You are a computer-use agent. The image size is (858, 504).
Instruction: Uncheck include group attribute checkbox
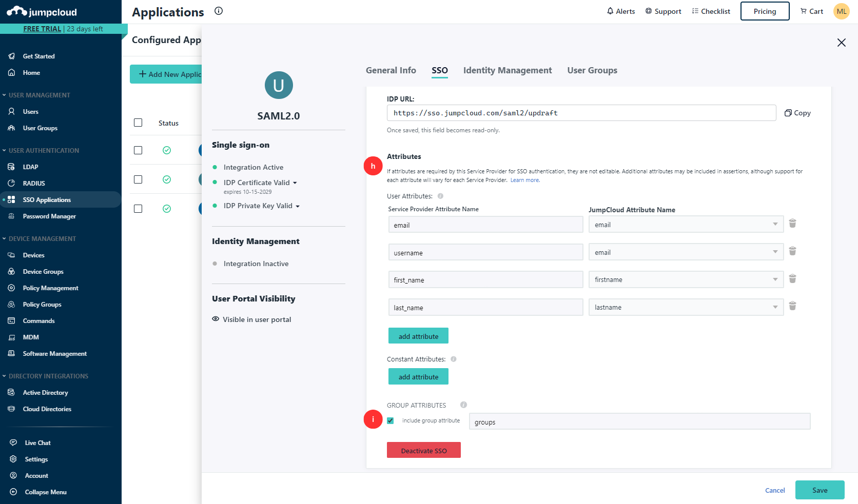point(391,421)
